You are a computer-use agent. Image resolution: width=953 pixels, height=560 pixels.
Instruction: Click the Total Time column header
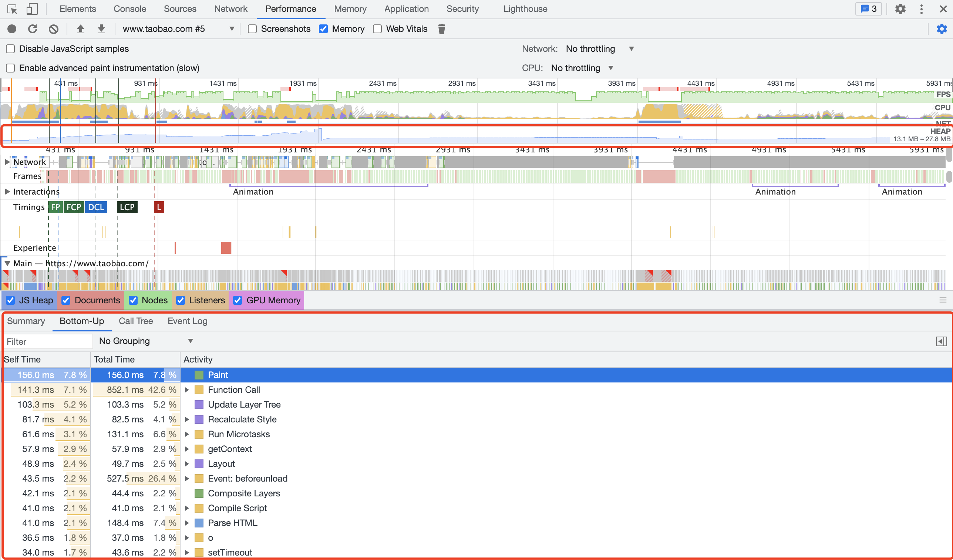point(114,359)
